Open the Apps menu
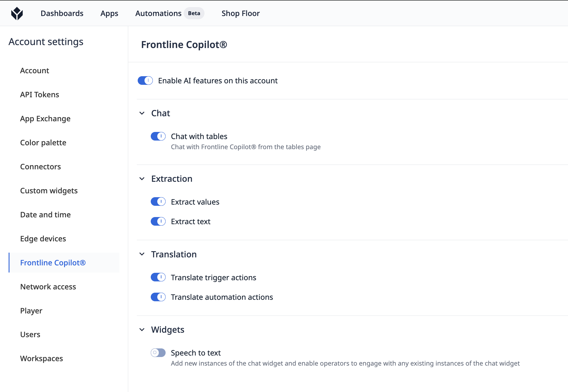568x392 pixels. coord(109,13)
